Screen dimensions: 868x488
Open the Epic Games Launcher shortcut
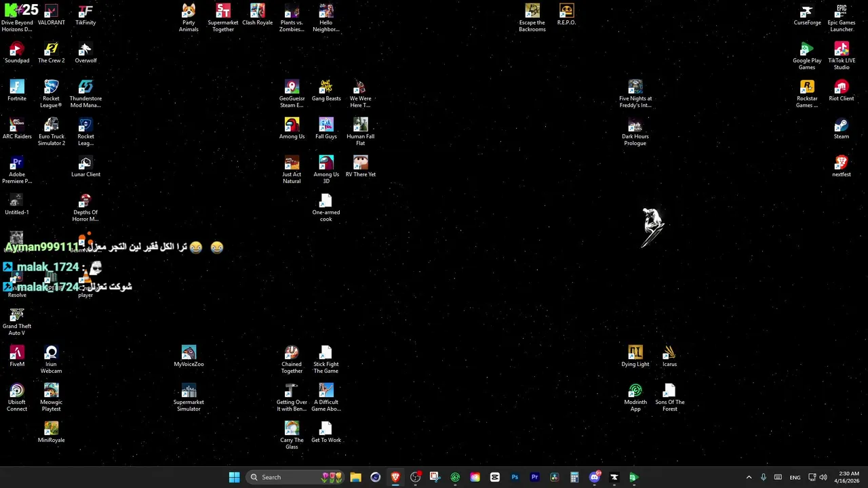[x=842, y=18]
